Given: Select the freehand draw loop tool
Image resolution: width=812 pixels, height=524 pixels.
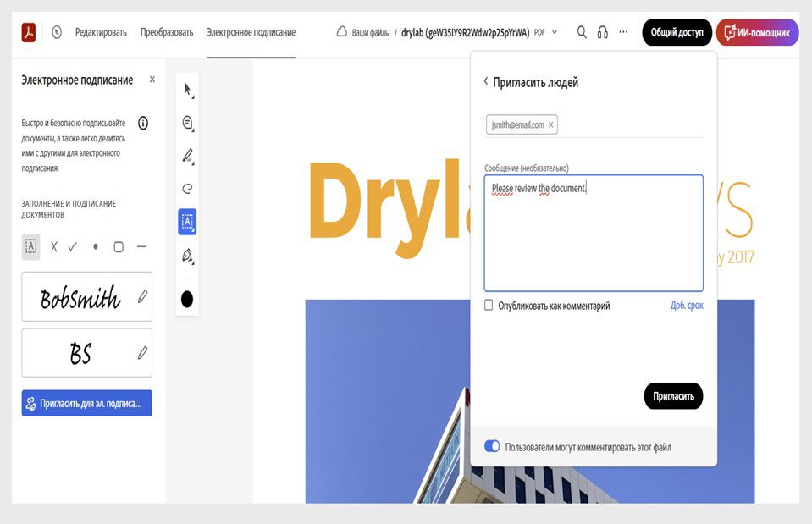Looking at the screenshot, I should point(187,188).
